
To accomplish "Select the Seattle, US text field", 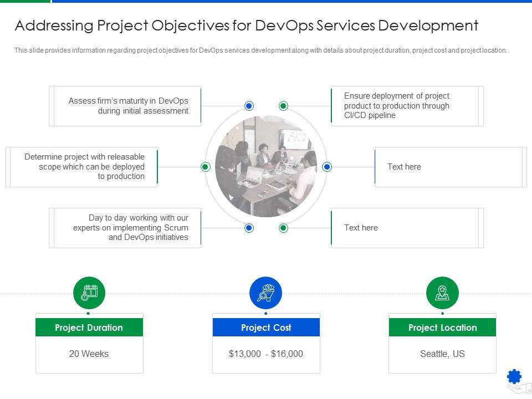I will 442,354.
